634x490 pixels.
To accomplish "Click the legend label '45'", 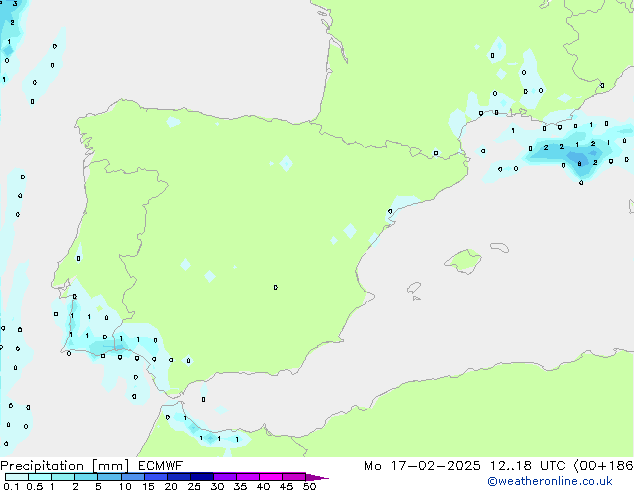I will (x=286, y=486).
